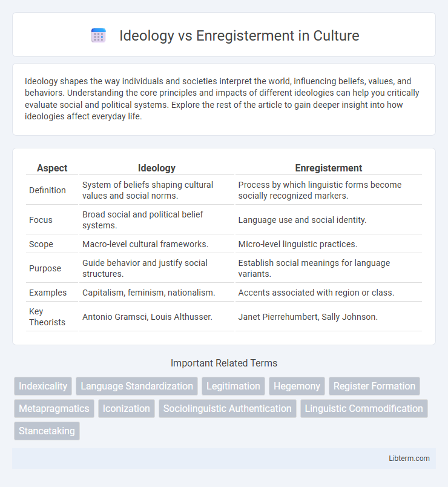Select the Language Standardization term tag
The height and width of the screenshot is (487, 448).
click(137, 386)
